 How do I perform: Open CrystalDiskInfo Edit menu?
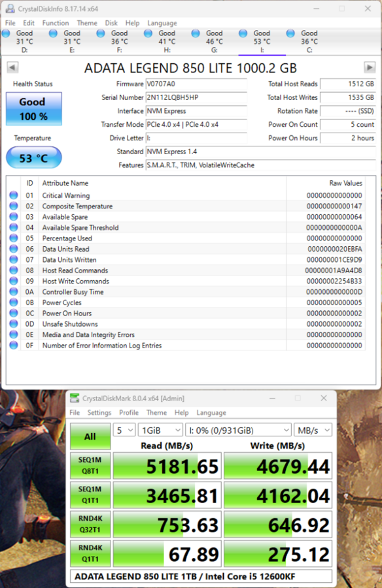tap(29, 23)
